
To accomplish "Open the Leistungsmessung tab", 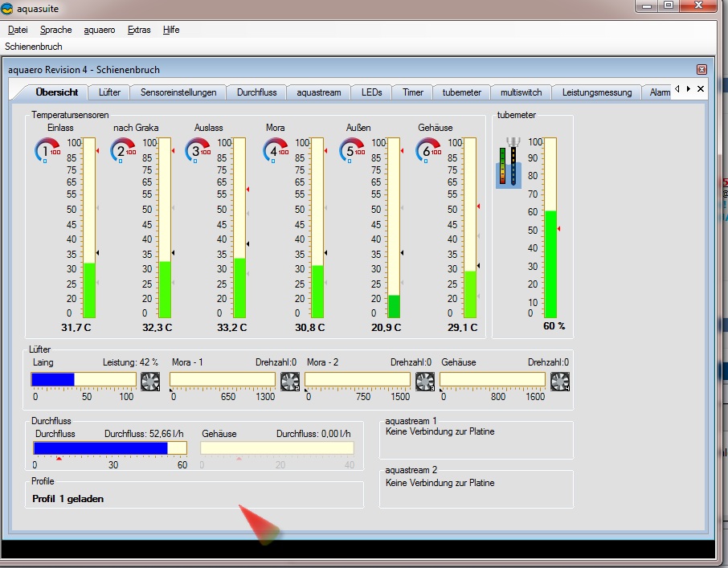I will (596, 92).
